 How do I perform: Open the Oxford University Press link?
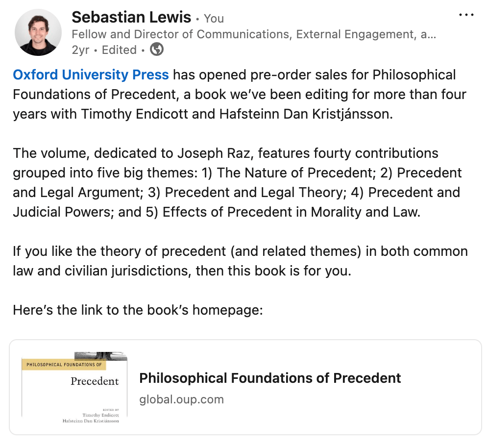click(x=91, y=75)
